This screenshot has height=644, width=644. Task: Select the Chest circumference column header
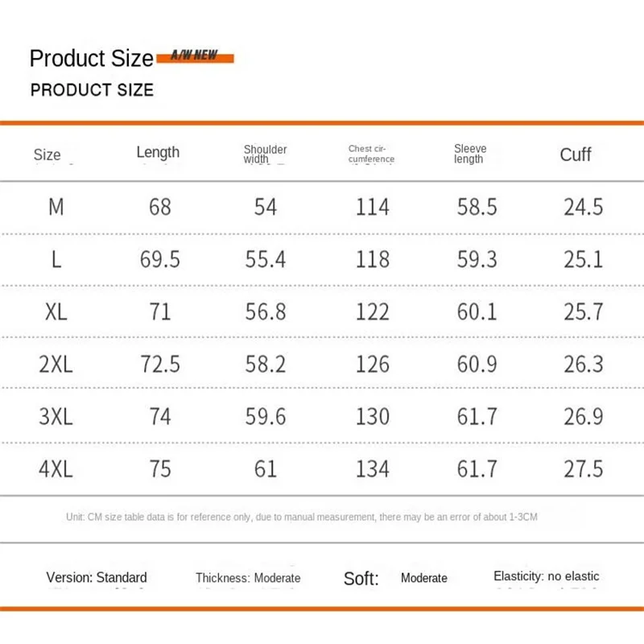371,154
